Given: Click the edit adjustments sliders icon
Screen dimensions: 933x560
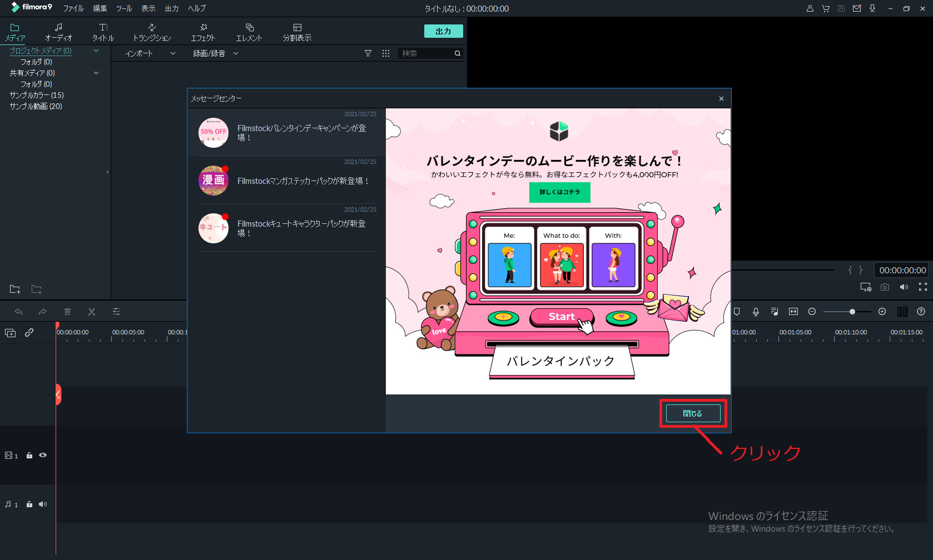Looking at the screenshot, I should pyautogui.click(x=116, y=312).
